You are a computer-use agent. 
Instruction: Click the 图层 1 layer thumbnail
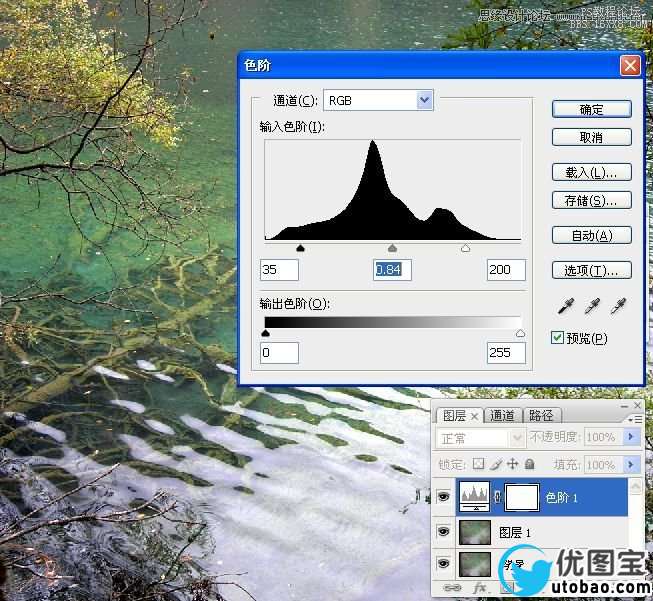[475, 532]
